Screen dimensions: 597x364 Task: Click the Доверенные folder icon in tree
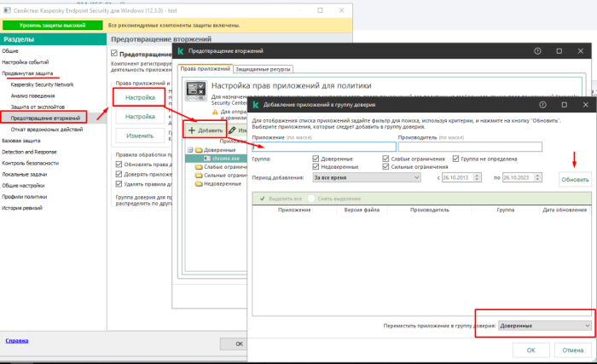tap(199, 150)
